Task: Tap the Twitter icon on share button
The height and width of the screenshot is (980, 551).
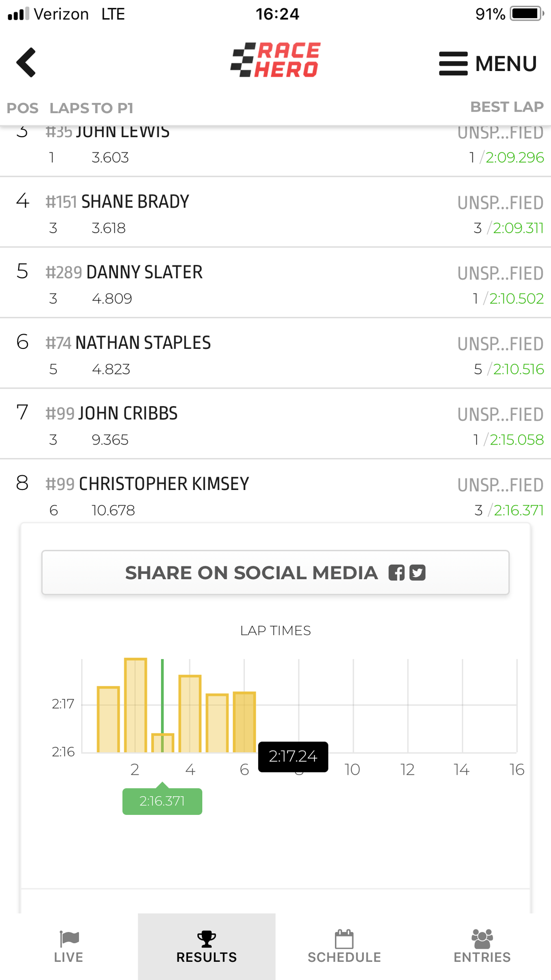Action: click(417, 573)
